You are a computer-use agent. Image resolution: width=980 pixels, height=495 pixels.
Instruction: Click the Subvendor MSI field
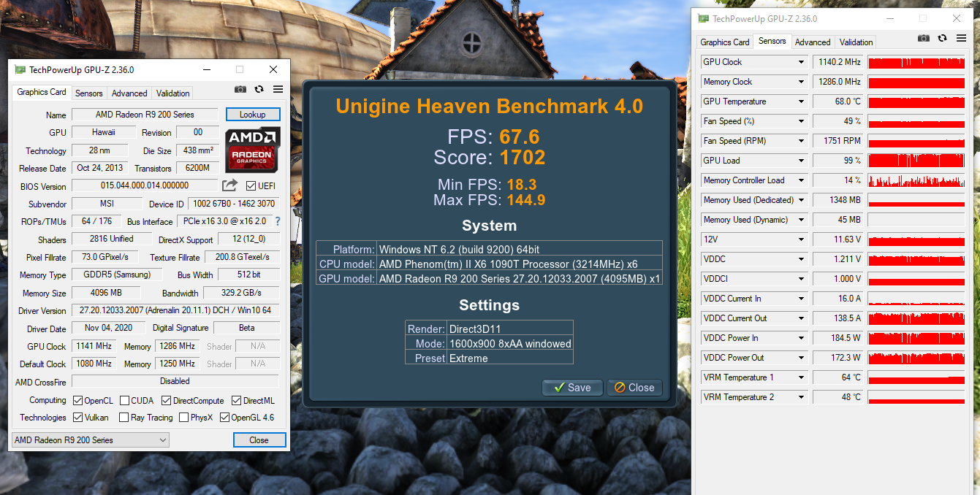[107, 204]
